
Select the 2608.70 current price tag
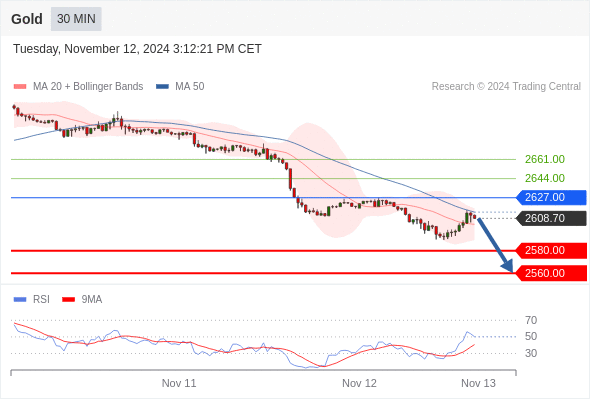(x=551, y=218)
